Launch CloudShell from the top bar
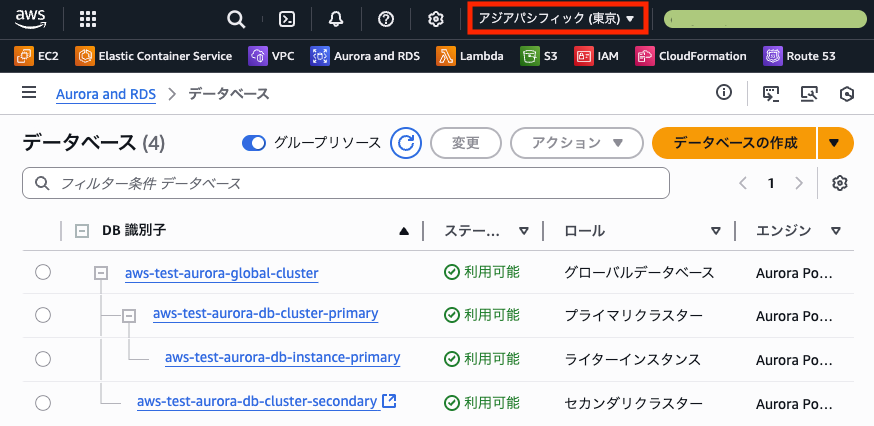The height and width of the screenshot is (426, 874). 287,20
